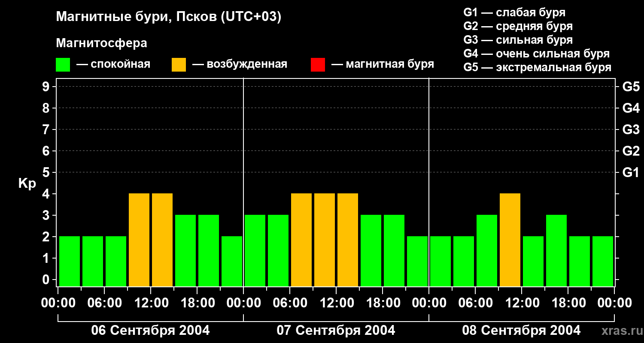Click the G1 level label on right axis
The width and height of the screenshot is (644, 343).
631,172
